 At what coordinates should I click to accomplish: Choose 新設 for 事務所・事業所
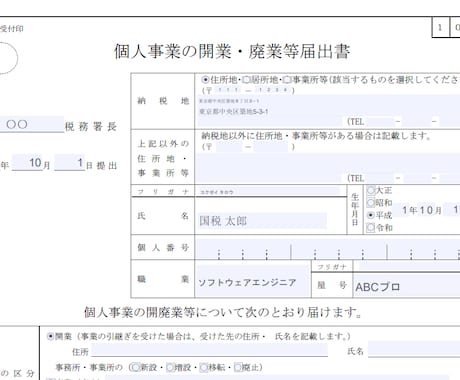pyautogui.click(x=135, y=367)
